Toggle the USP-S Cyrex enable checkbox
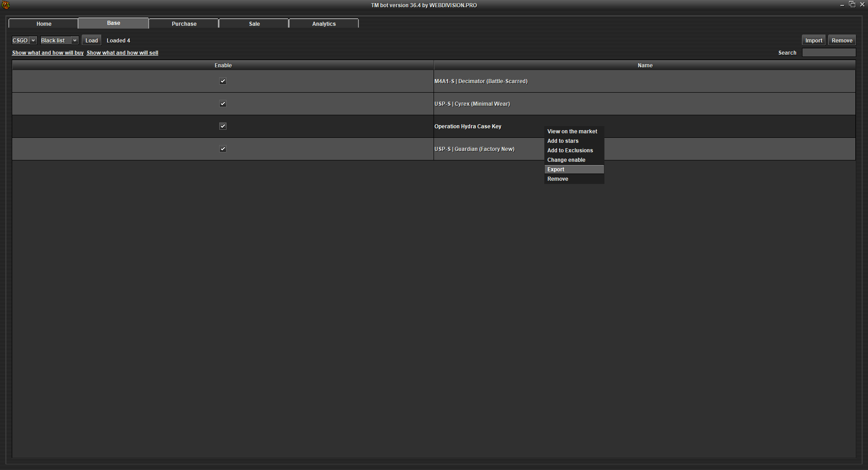 coord(223,104)
